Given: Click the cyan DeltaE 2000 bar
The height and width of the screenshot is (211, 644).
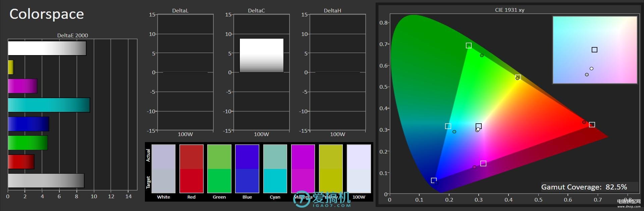Looking at the screenshot, I should 49,105.
